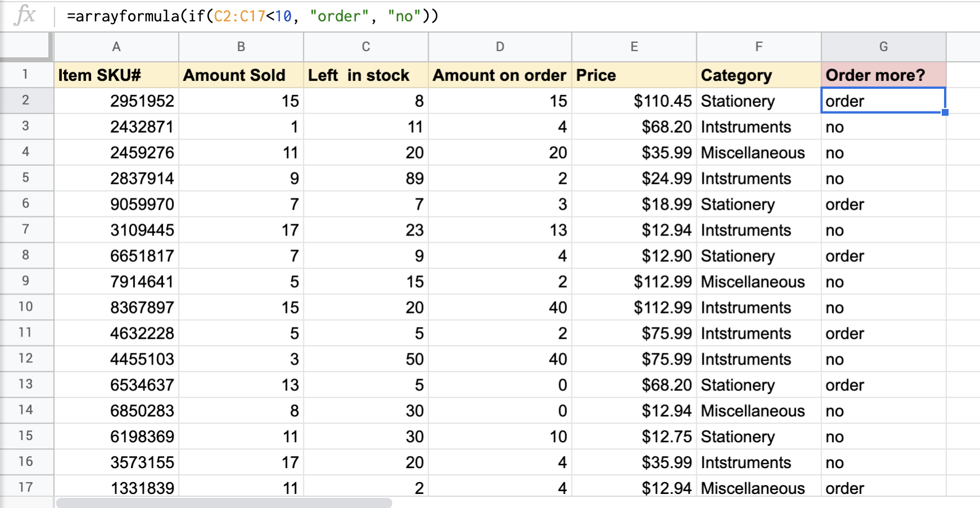Image resolution: width=980 pixels, height=508 pixels.
Task: Click left-in-stock value 50
Action: point(366,359)
